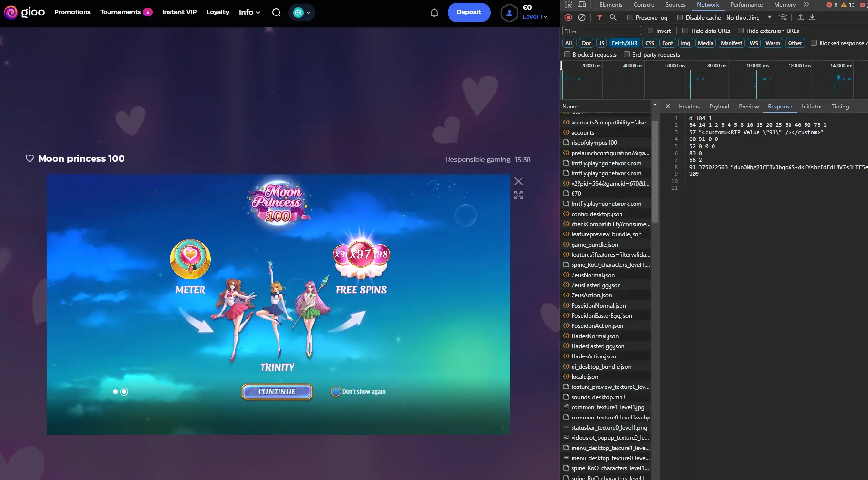Check 3rd-party requests option
This screenshot has width=868, height=480.
point(627,54)
